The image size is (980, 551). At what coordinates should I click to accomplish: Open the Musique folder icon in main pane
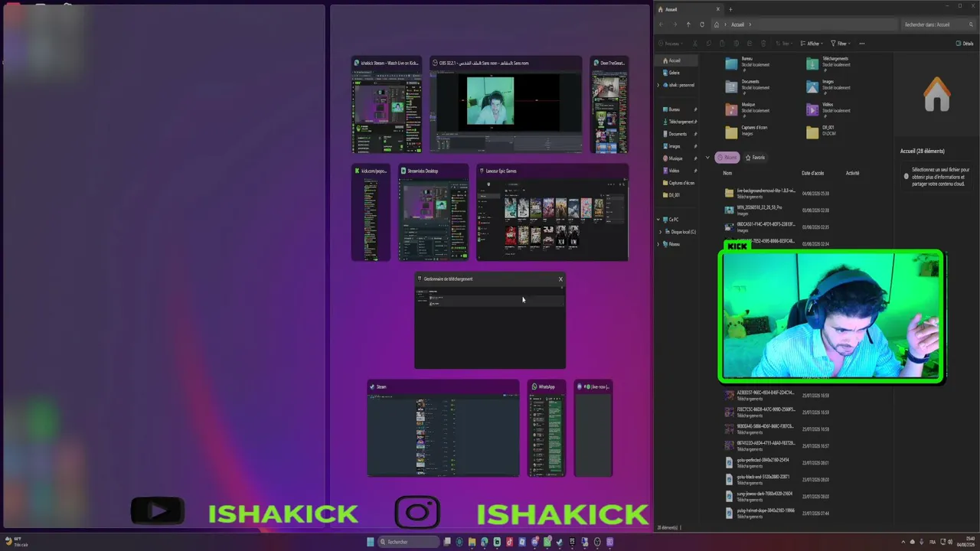(x=731, y=109)
